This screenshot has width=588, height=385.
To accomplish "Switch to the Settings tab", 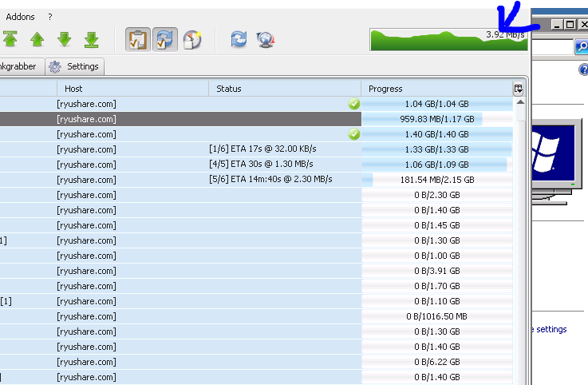I will pos(75,66).
